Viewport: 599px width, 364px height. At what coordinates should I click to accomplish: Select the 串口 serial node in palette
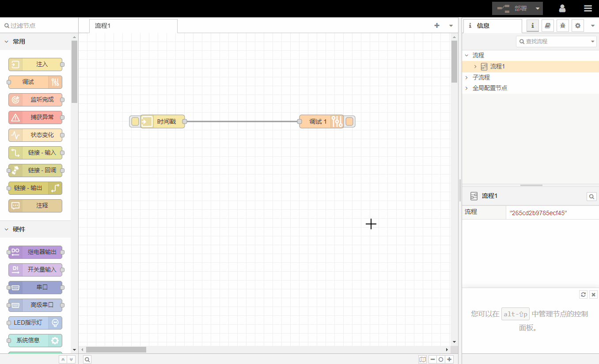pos(35,288)
